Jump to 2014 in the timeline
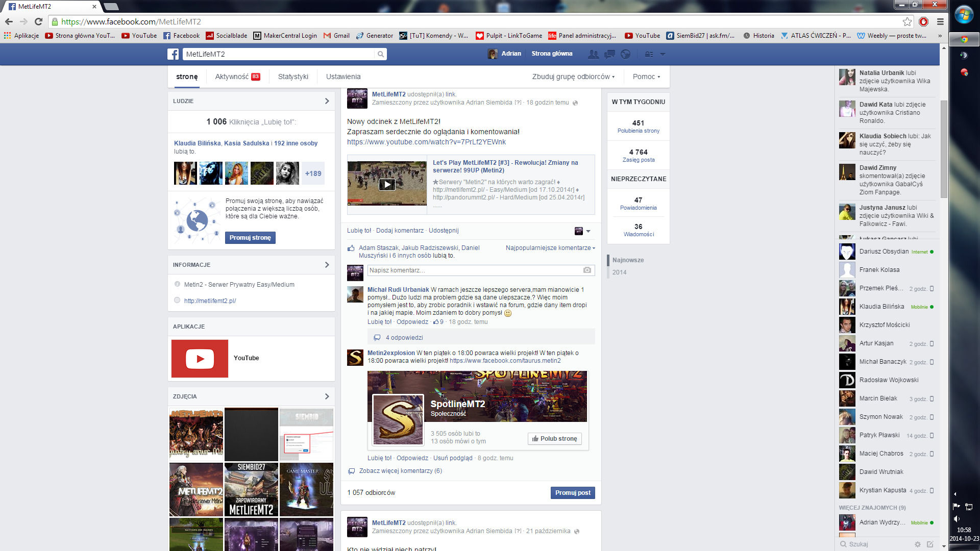980x551 pixels. tap(619, 272)
